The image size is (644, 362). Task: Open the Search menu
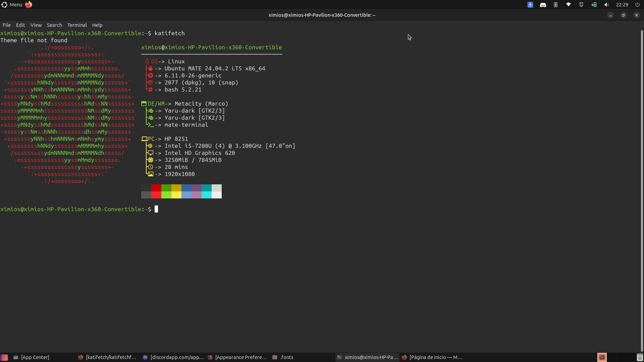click(54, 25)
